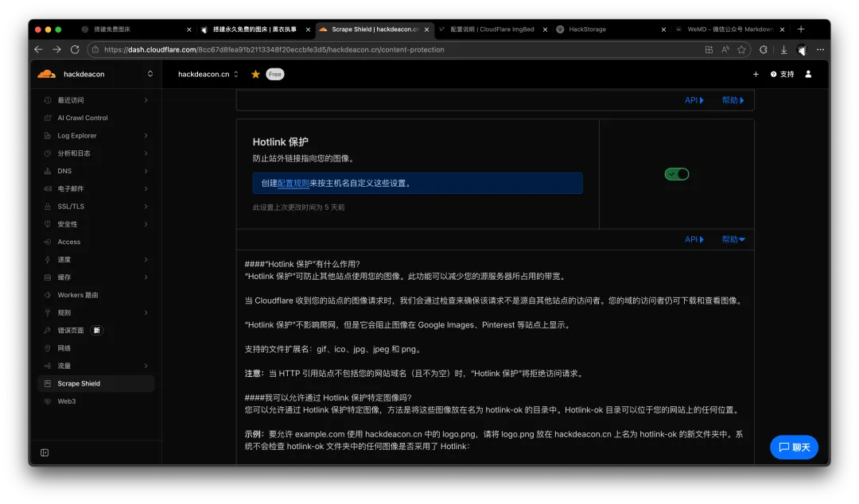Toggle Hotlink 保护 switch

click(677, 174)
